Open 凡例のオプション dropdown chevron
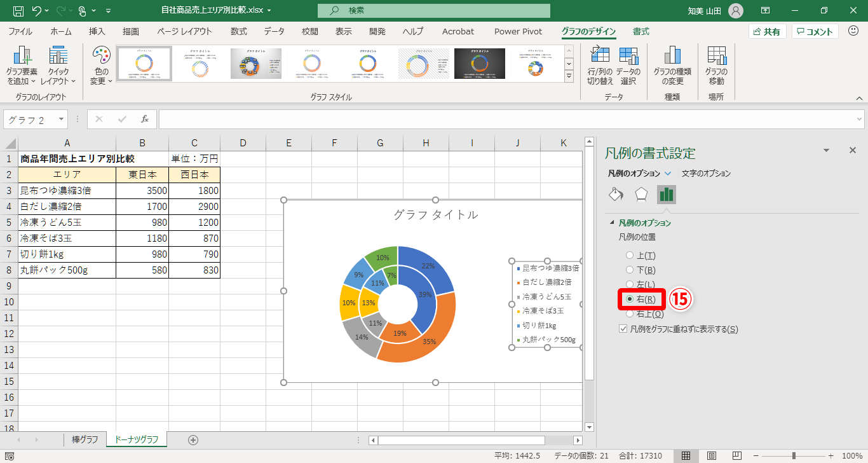868x463 pixels. (668, 173)
